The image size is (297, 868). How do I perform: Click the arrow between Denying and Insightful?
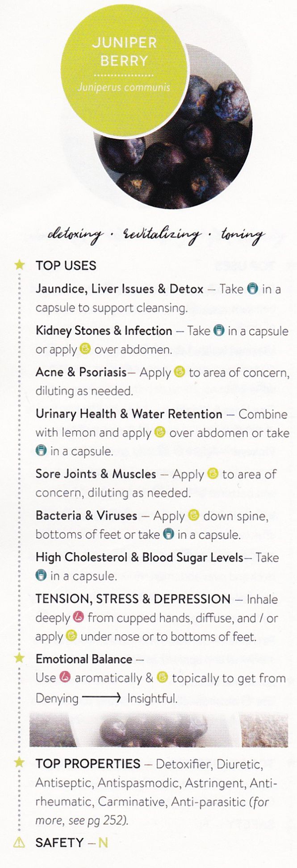click(x=102, y=698)
